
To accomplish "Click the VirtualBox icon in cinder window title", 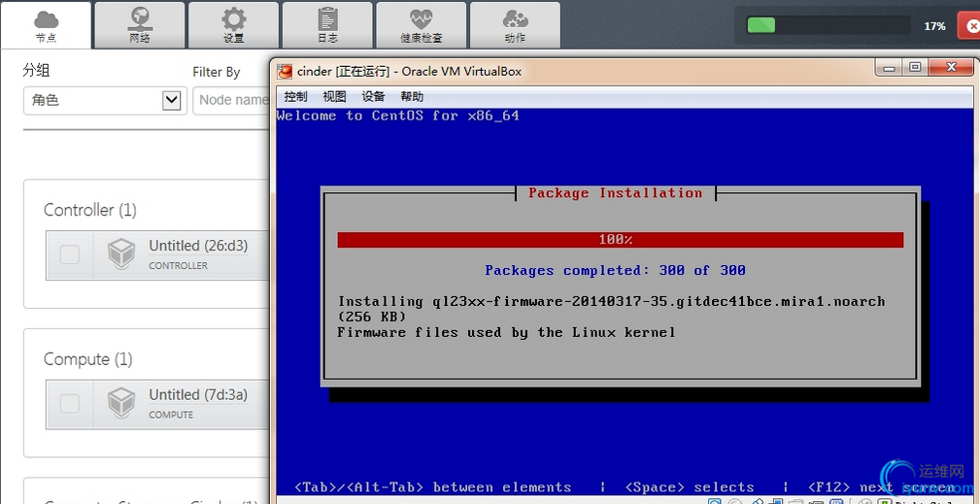I will tap(285, 71).
